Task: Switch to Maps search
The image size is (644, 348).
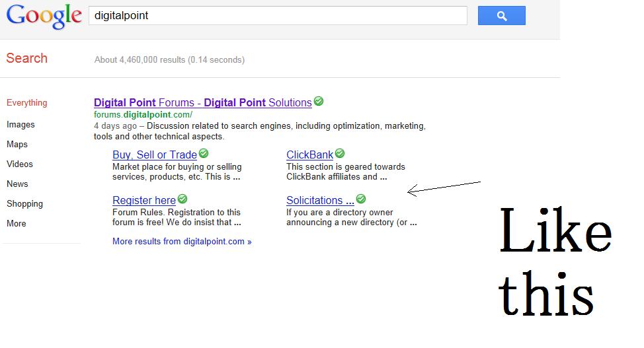Action: pyautogui.click(x=17, y=145)
